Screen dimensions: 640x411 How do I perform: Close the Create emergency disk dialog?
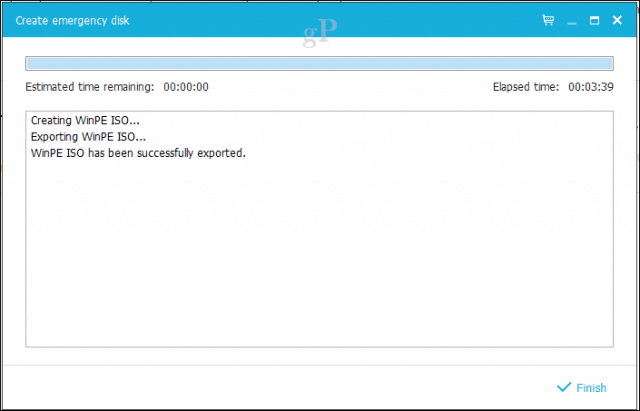pyautogui.click(x=617, y=20)
